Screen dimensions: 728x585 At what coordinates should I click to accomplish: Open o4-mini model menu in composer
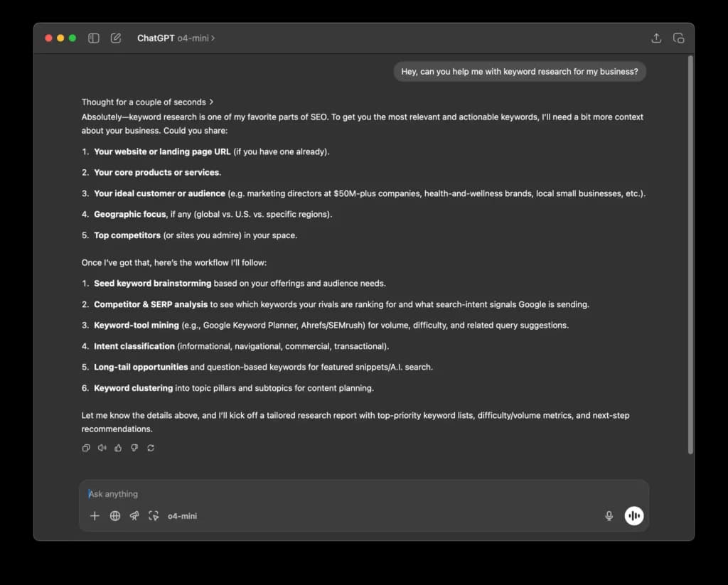[183, 516]
